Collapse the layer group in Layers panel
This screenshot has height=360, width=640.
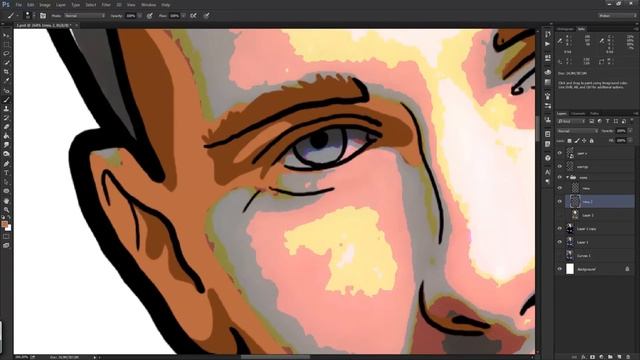click(x=567, y=177)
